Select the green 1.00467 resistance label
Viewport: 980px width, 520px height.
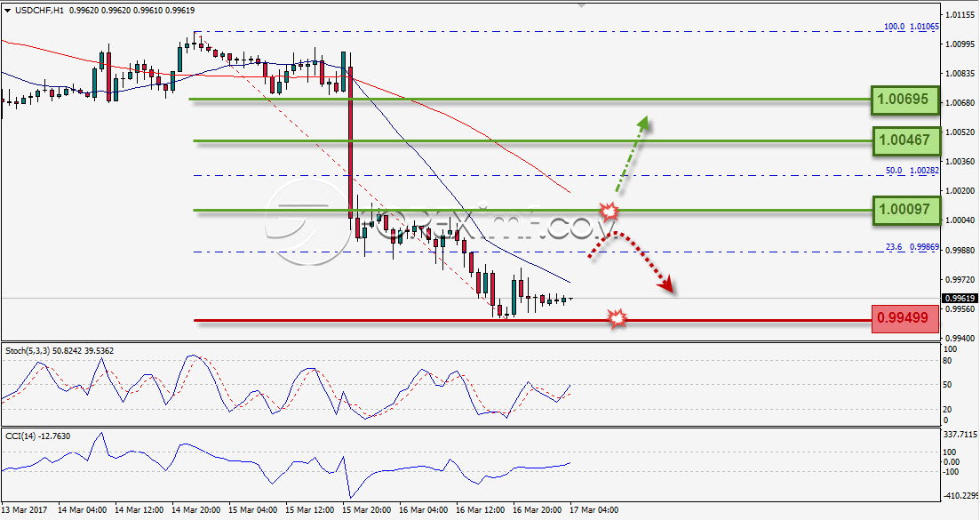pyautogui.click(x=906, y=140)
